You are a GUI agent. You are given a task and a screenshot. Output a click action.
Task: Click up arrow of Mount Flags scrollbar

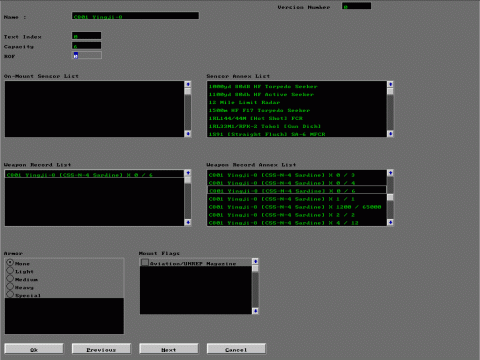[255, 262]
